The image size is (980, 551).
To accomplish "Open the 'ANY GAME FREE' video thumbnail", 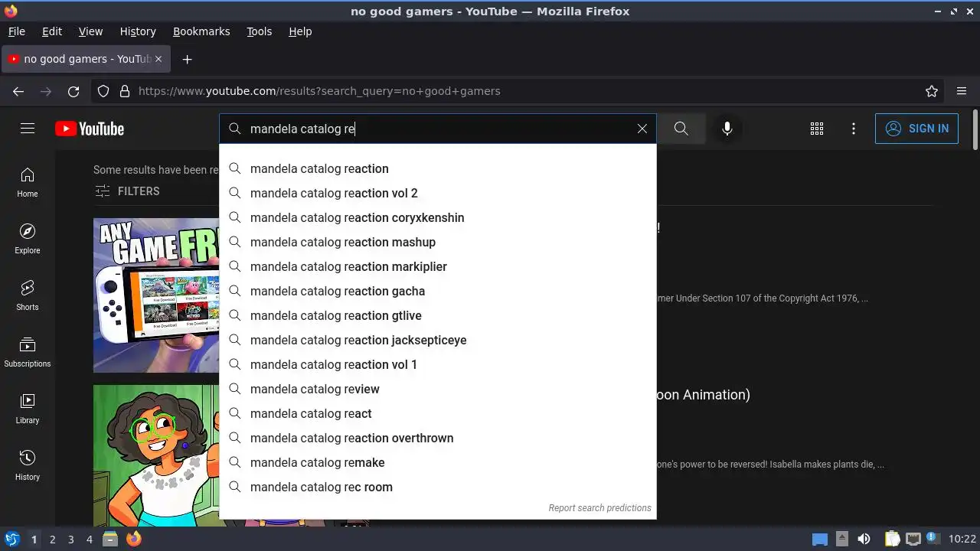I will tap(156, 295).
